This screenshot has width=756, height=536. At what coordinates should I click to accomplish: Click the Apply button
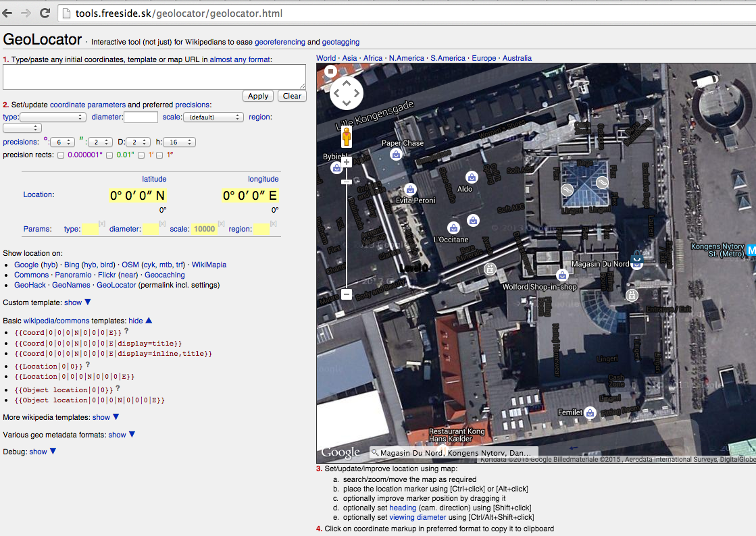coord(258,96)
